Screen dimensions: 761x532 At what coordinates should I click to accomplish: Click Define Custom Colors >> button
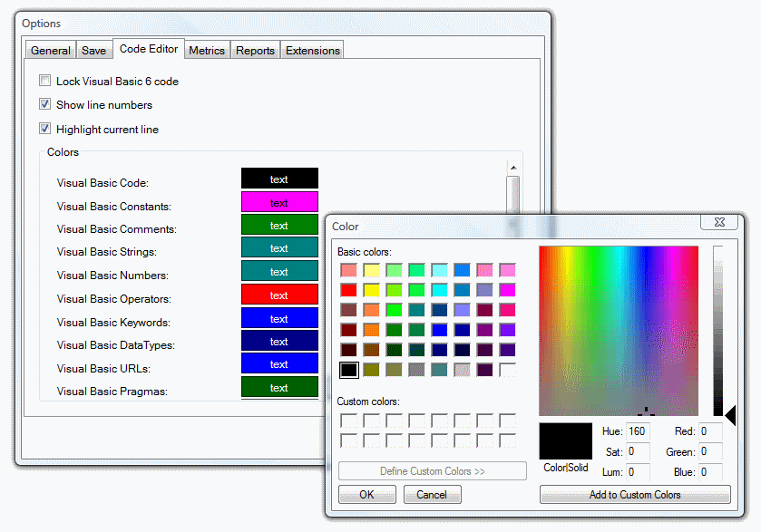(433, 471)
